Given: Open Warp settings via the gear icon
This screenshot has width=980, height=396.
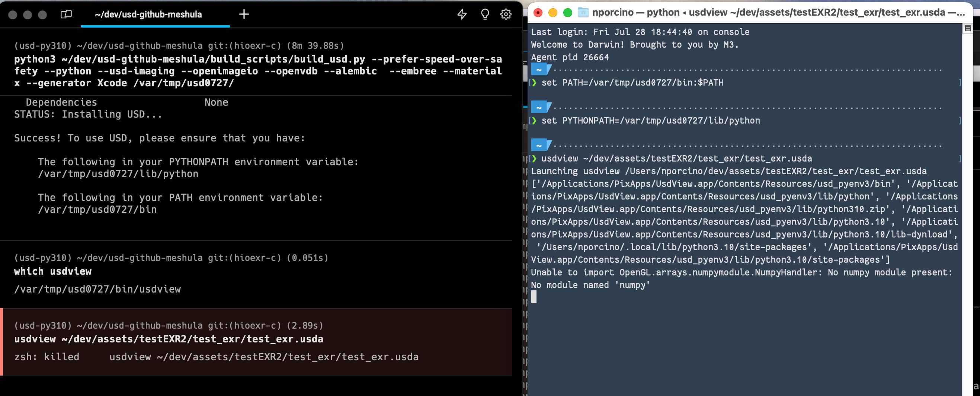Looking at the screenshot, I should tap(506, 15).
